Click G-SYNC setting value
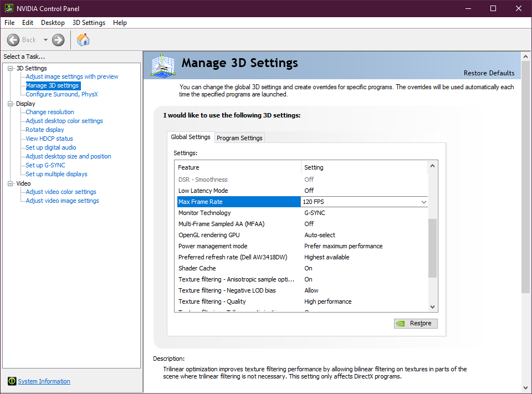 click(x=315, y=213)
